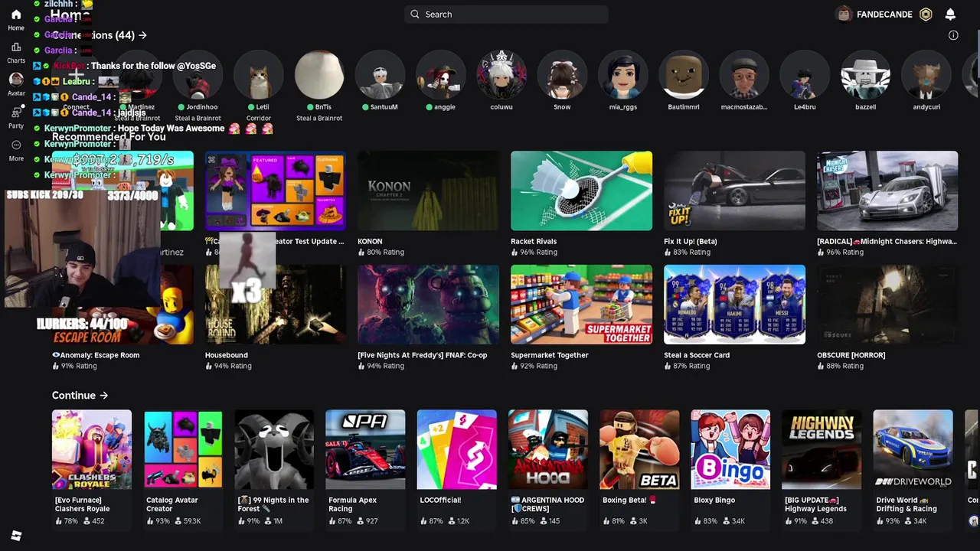The width and height of the screenshot is (980, 551).
Task: Click the Racket Rivals title text
Action: tap(534, 241)
